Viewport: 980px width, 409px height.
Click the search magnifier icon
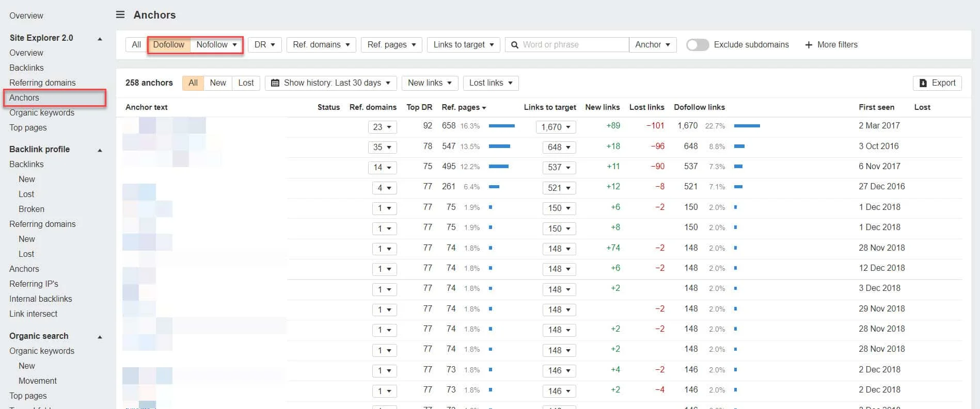[514, 45]
